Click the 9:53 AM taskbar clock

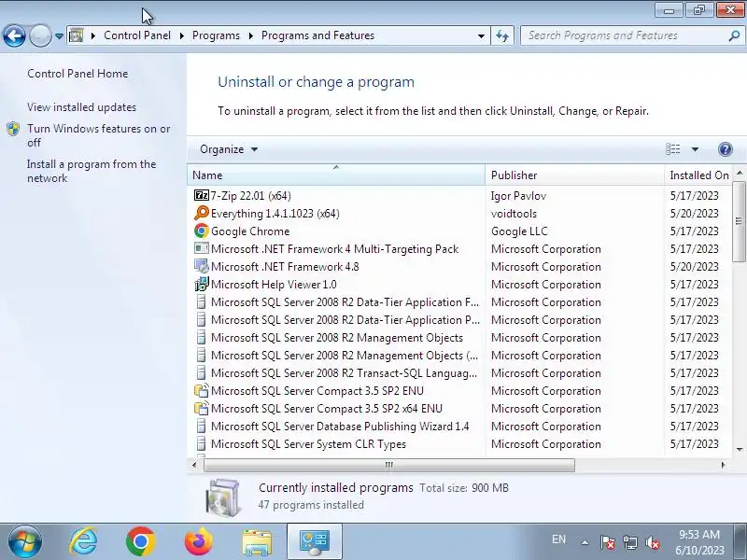[x=698, y=535]
